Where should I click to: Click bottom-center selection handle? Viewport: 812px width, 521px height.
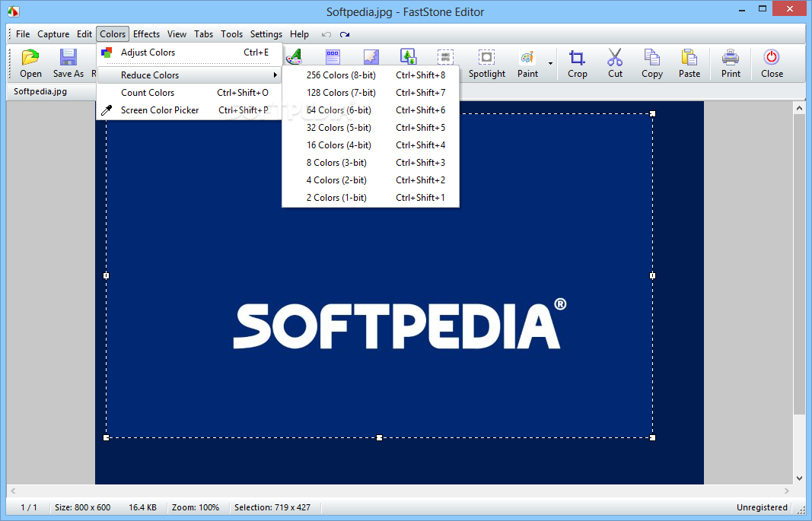click(x=379, y=437)
